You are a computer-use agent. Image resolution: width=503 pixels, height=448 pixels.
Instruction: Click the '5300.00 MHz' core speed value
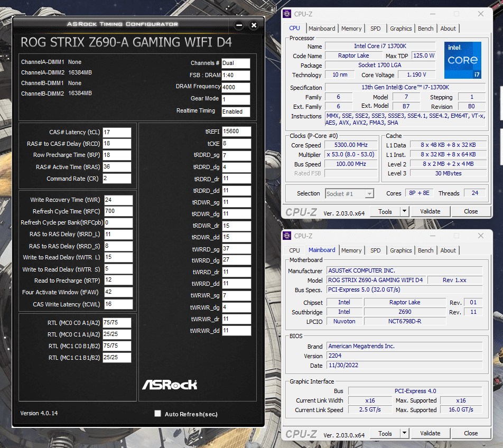click(351, 145)
